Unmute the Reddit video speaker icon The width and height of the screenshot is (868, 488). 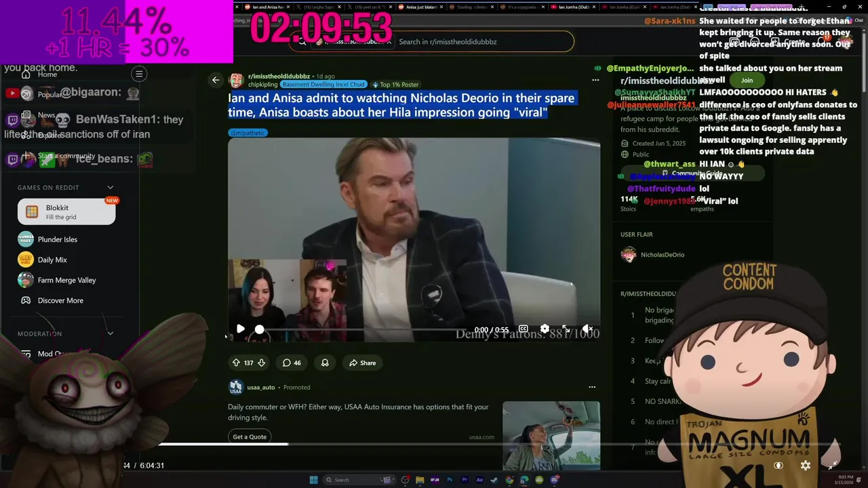pos(587,329)
